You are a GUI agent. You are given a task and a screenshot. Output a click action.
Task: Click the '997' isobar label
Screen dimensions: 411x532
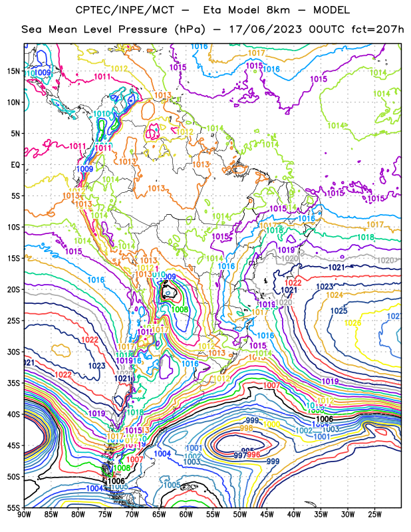click(240, 455)
